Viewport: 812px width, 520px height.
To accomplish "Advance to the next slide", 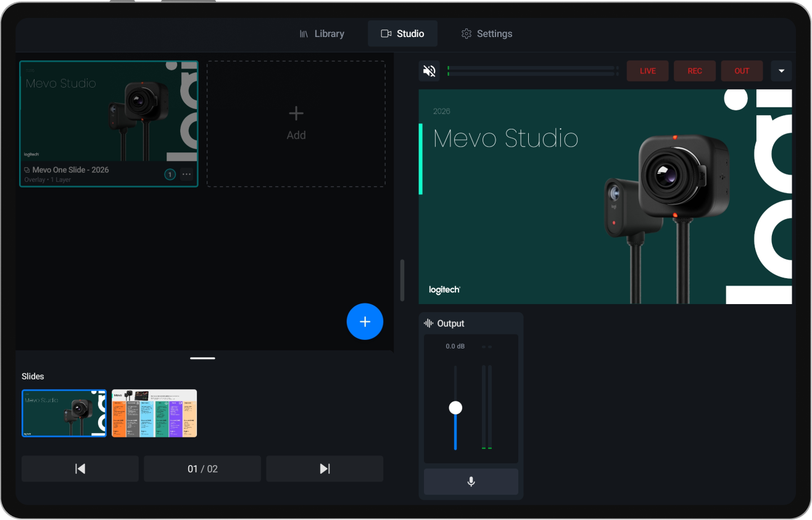I will 325,468.
